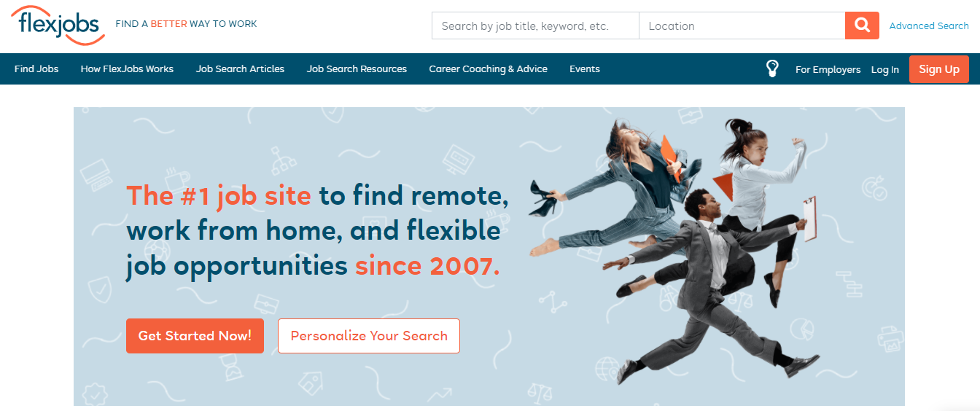Open Career Coaching & Advice menu
Image resolution: width=980 pixels, height=411 pixels.
tap(488, 69)
